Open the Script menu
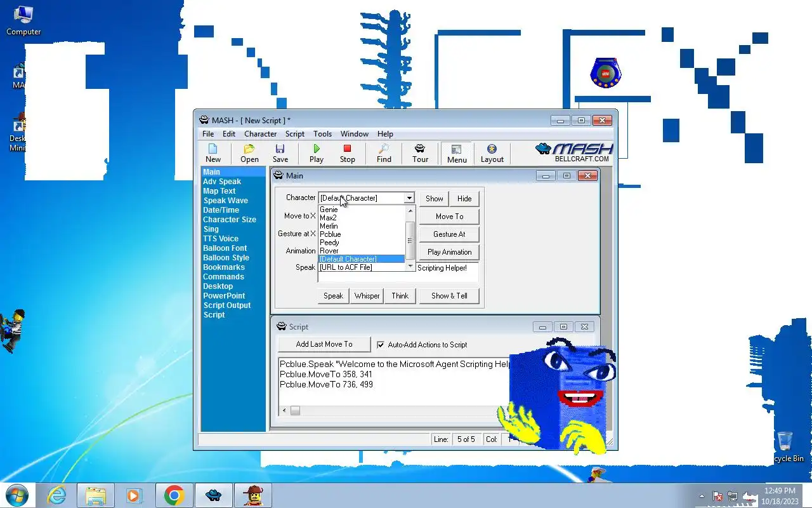The image size is (812, 508). point(295,134)
